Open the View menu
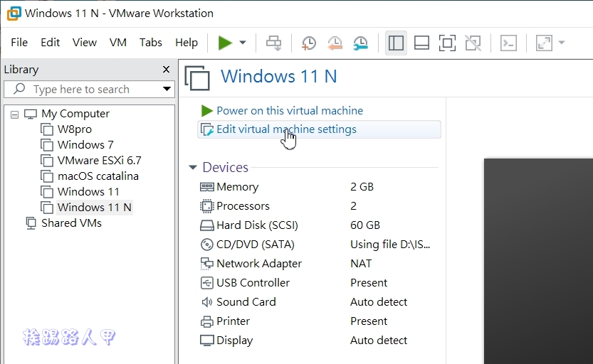 point(85,42)
